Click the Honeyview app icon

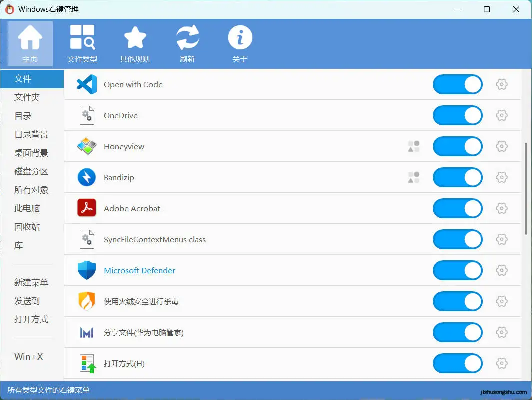coord(87,146)
